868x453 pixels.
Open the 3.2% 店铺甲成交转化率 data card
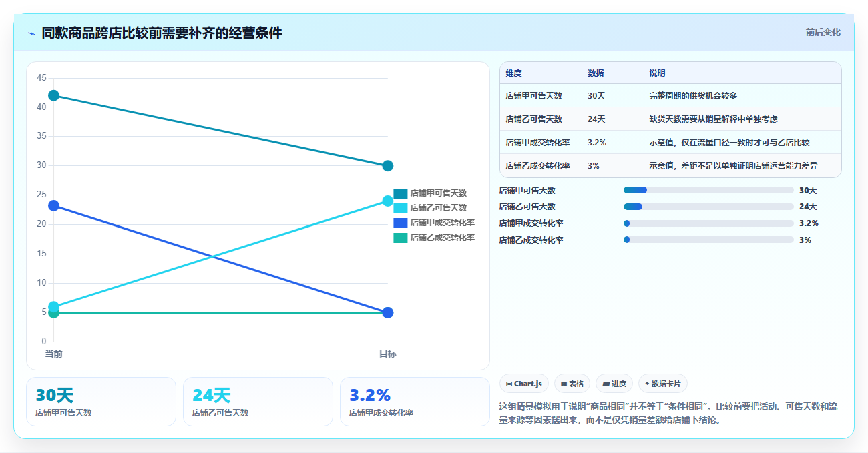(415, 402)
